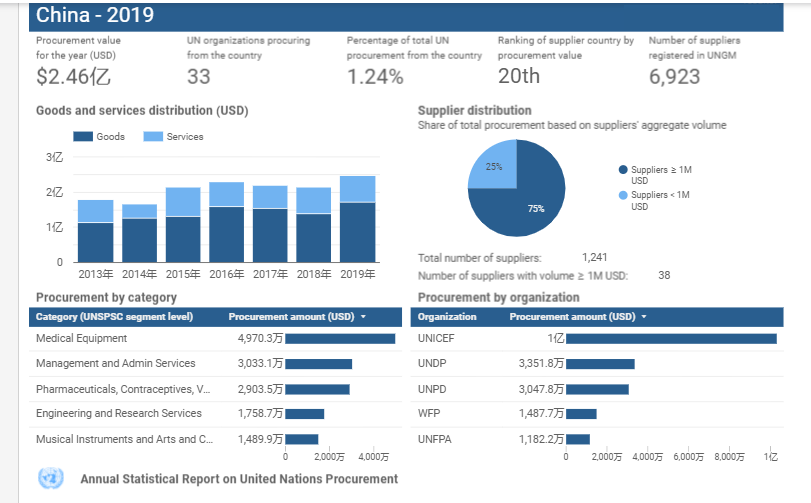Click Annual Statistical Report footer text

[239, 479]
